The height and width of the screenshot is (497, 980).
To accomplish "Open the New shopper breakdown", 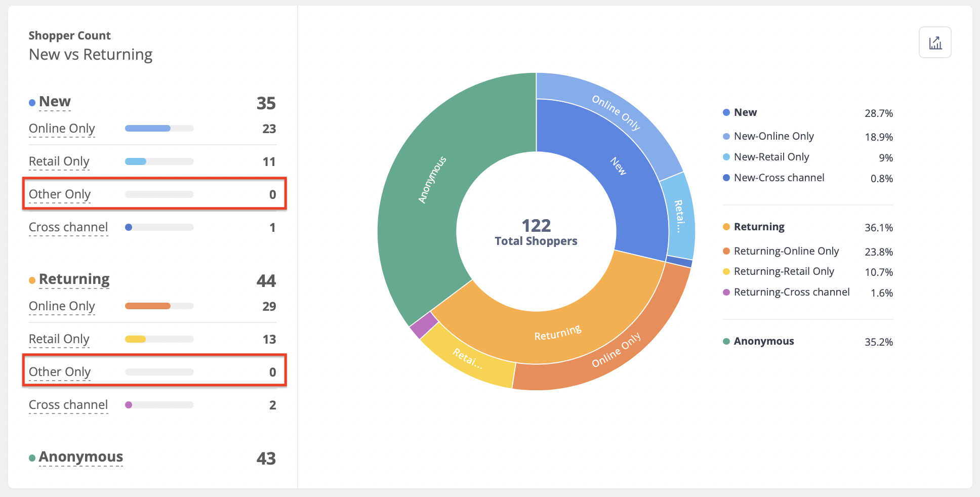I will tap(54, 101).
